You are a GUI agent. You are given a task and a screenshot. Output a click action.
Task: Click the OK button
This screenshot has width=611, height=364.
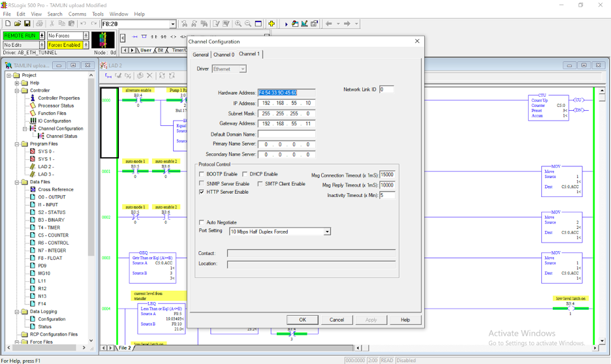tap(302, 320)
